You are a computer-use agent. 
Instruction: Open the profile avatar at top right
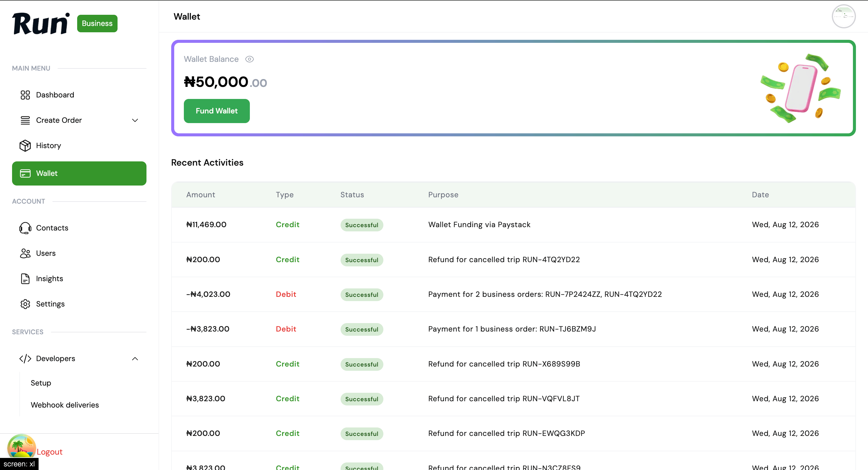[843, 16]
